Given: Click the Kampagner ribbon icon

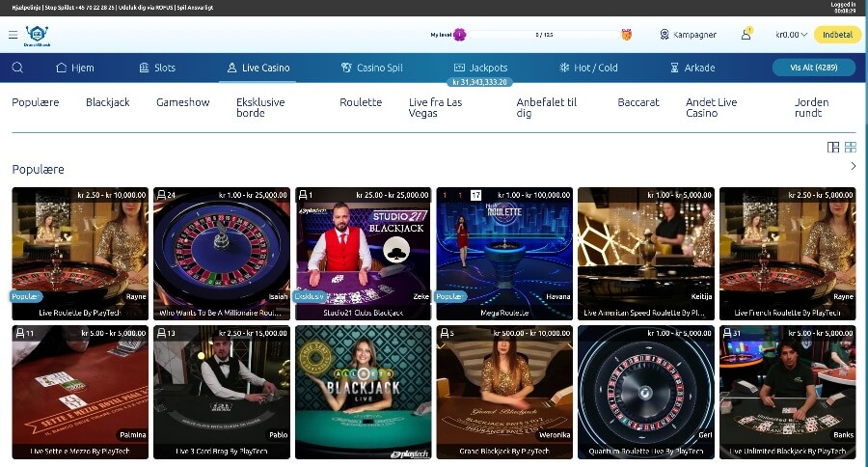Looking at the screenshot, I should 665,35.
